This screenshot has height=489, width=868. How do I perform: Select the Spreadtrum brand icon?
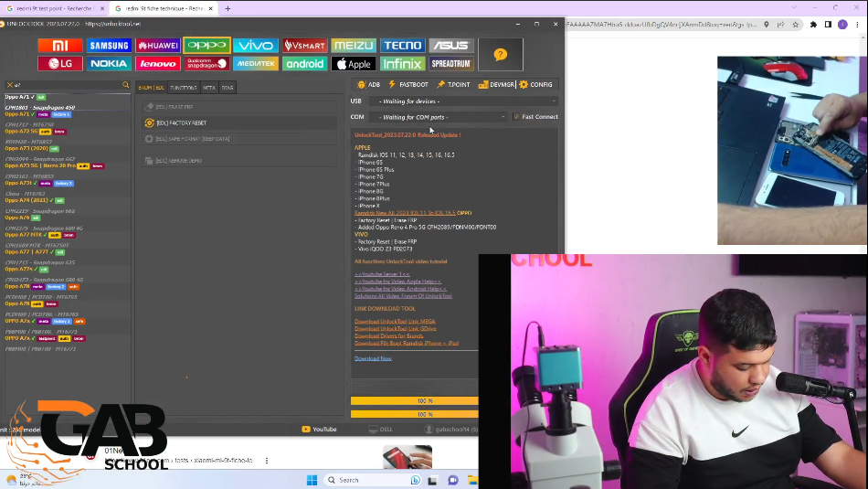click(451, 64)
